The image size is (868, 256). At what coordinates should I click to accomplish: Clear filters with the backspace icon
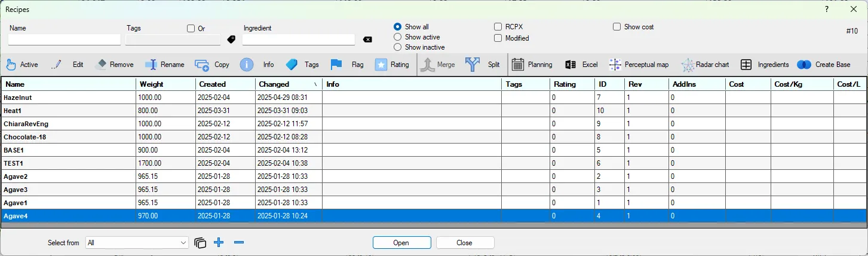[x=367, y=39]
